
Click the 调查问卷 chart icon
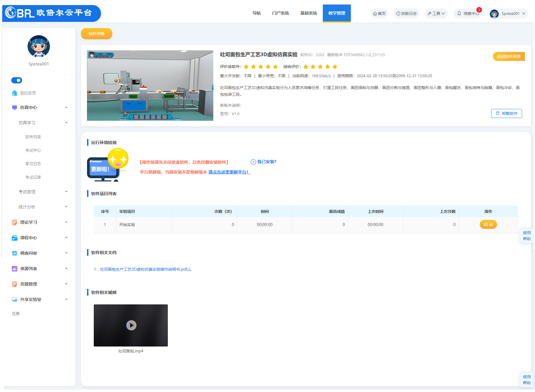click(15, 253)
